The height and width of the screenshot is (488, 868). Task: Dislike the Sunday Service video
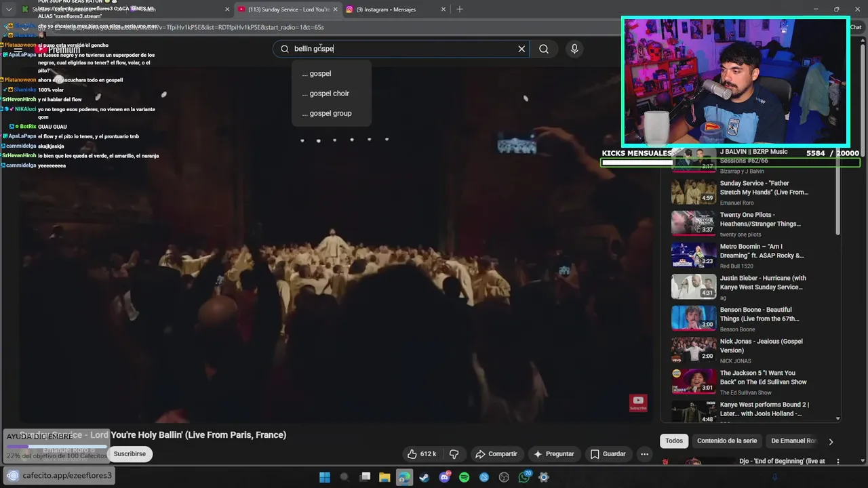[x=454, y=454]
